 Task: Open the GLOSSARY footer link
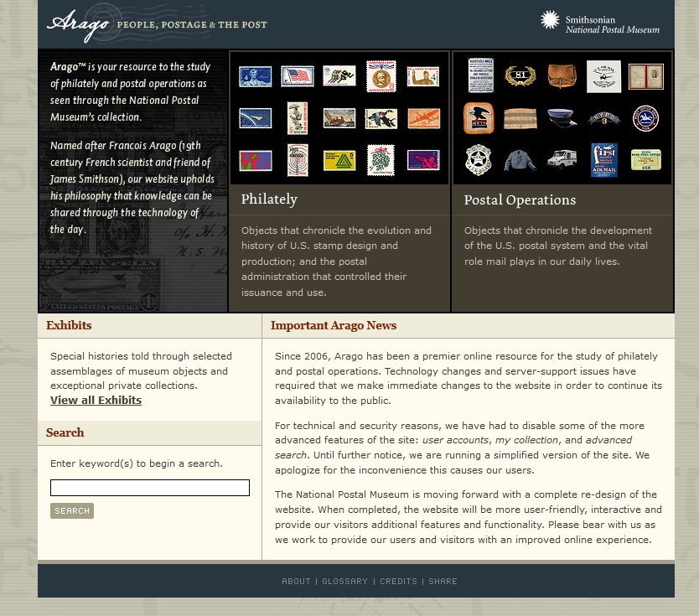[344, 582]
